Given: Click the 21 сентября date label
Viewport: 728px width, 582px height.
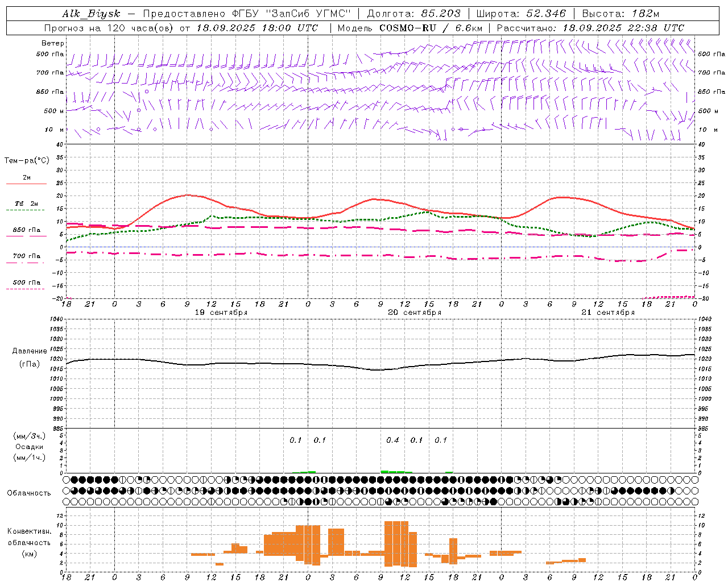Looking at the screenshot, I should click(x=608, y=313).
